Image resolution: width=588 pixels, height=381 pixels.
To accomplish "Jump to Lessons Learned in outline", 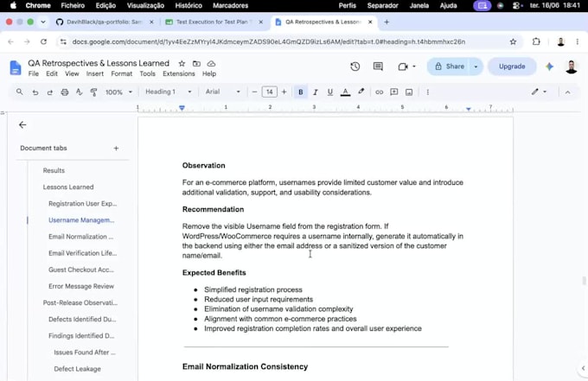I will point(68,187).
